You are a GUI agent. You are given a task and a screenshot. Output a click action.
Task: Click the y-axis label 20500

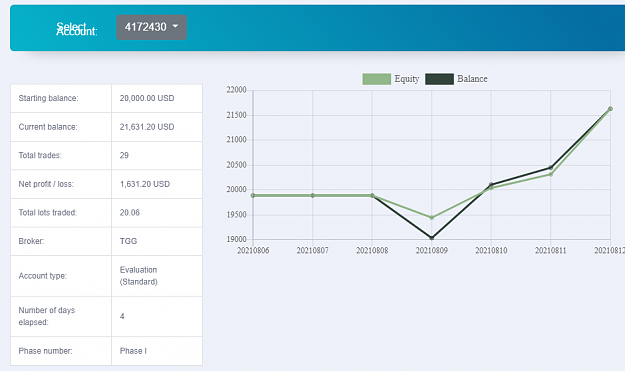coord(236,165)
